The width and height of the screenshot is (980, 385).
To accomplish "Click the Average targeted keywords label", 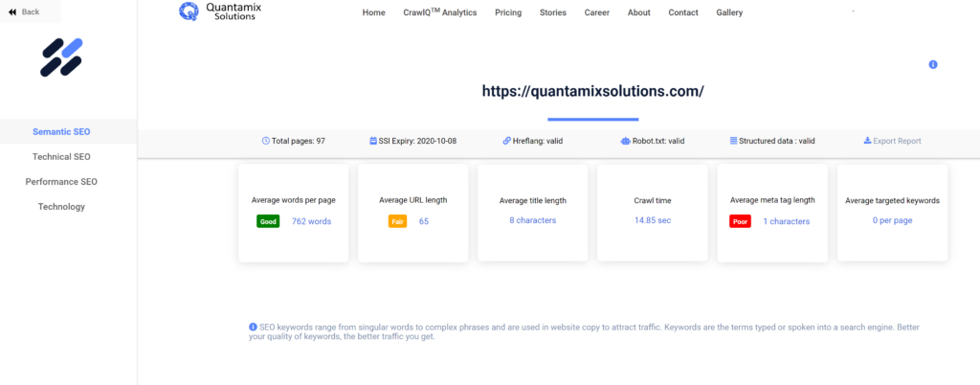I will coord(893,200).
